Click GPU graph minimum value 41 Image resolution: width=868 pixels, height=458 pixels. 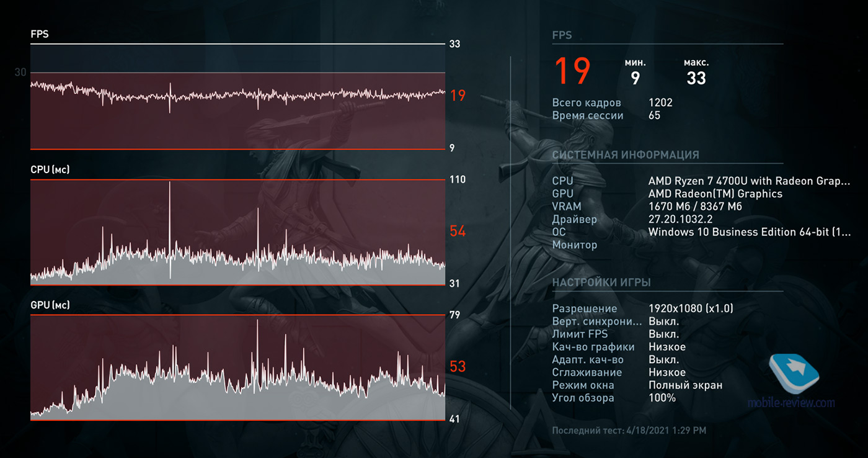[x=454, y=419]
